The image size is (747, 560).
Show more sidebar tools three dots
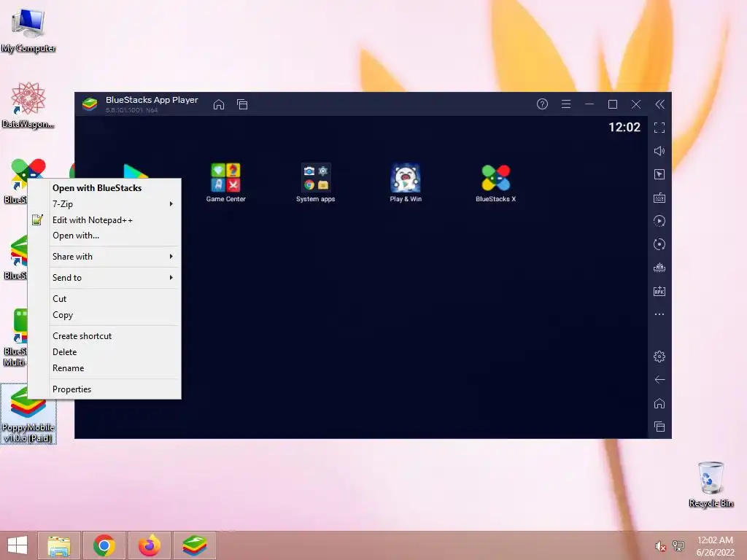click(659, 314)
